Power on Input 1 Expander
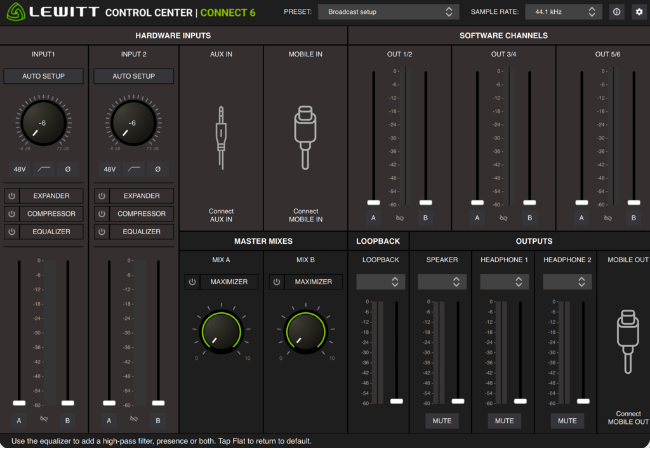The height and width of the screenshot is (449, 650). click(12, 196)
